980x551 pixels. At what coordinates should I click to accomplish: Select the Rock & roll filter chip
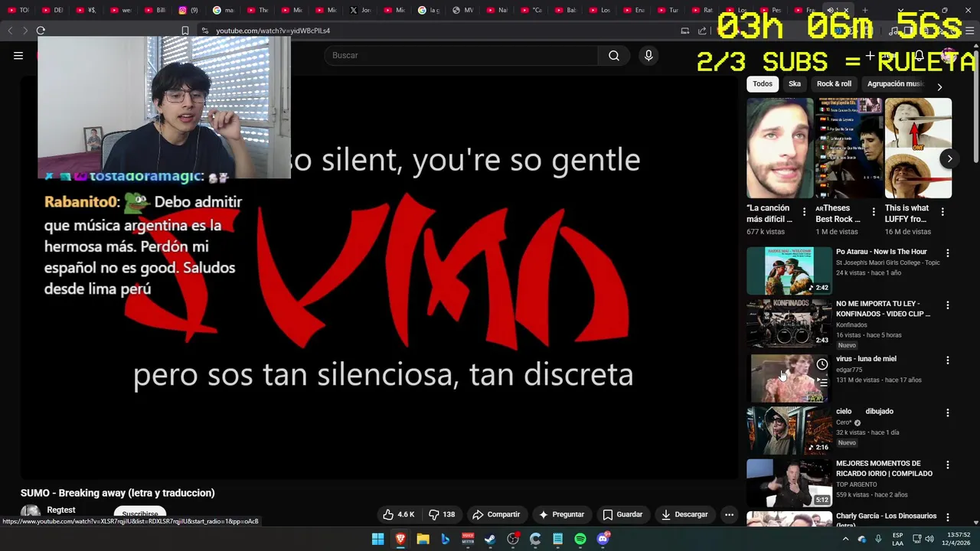pyautogui.click(x=834, y=84)
